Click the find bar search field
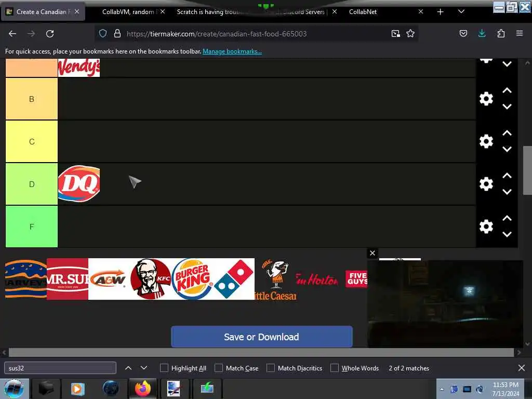This screenshot has height=399, width=532. coord(60,368)
